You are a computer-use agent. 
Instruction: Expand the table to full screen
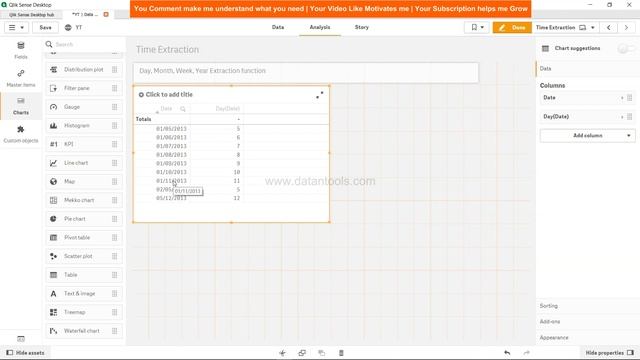(320, 95)
